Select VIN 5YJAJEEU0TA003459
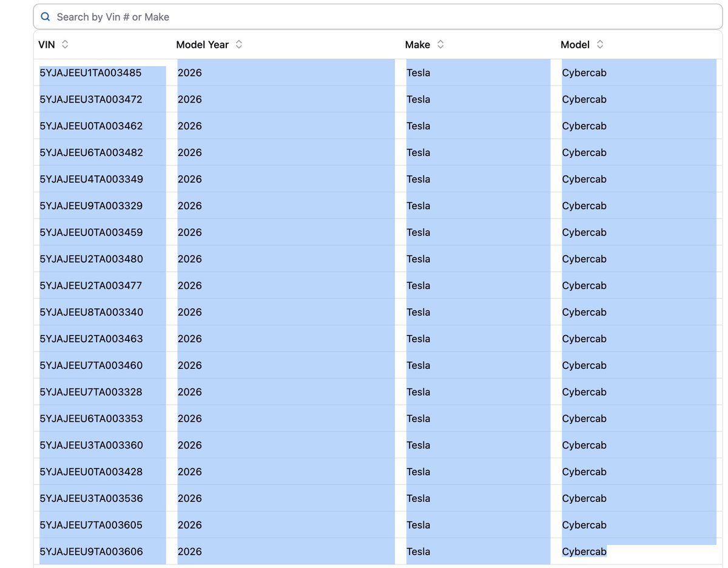This screenshot has height=568, width=728. [91, 232]
